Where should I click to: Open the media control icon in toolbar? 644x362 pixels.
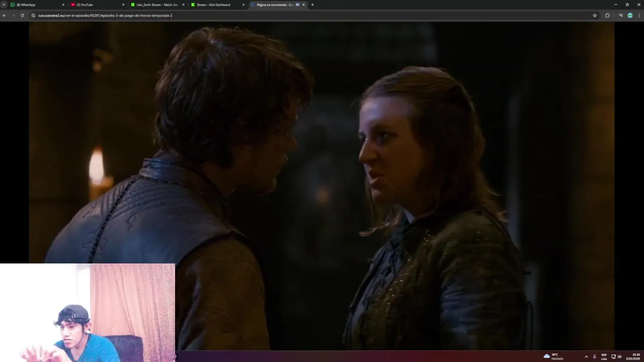(621, 15)
